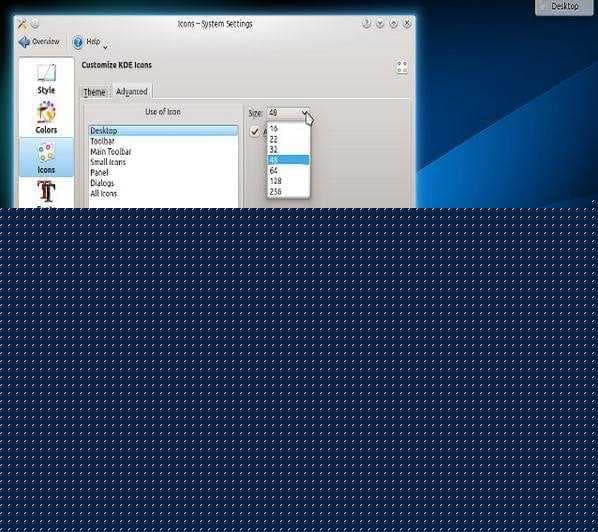Toggle the checkbox below Size

coord(254,132)
